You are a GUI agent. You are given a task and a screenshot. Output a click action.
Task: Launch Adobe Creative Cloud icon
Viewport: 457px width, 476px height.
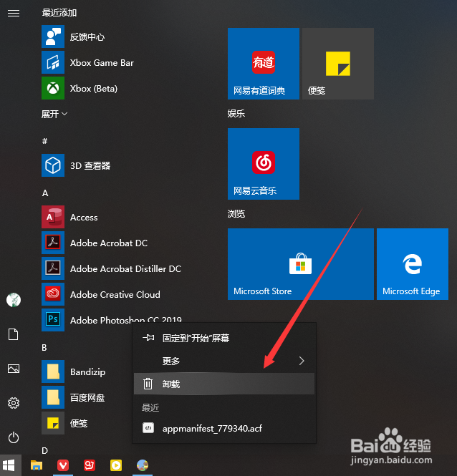pyautogui.click(x=53, y=294)
